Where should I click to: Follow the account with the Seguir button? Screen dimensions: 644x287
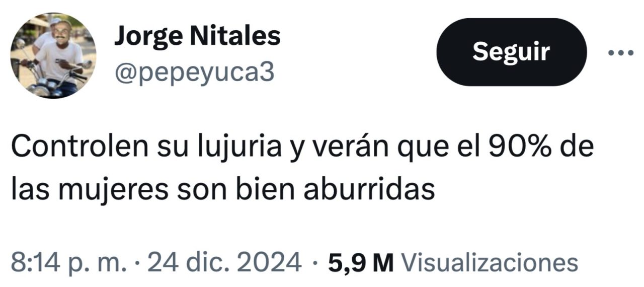[511, 52]
